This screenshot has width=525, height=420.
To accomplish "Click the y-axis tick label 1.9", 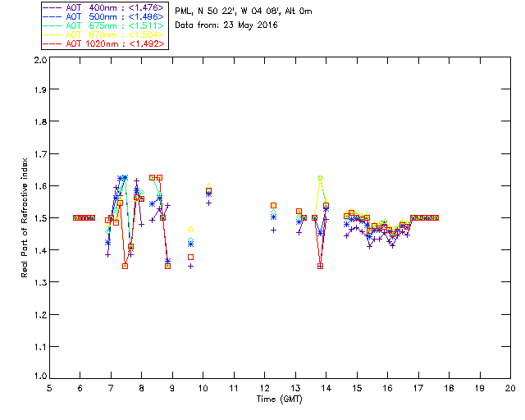I will 40,89.
